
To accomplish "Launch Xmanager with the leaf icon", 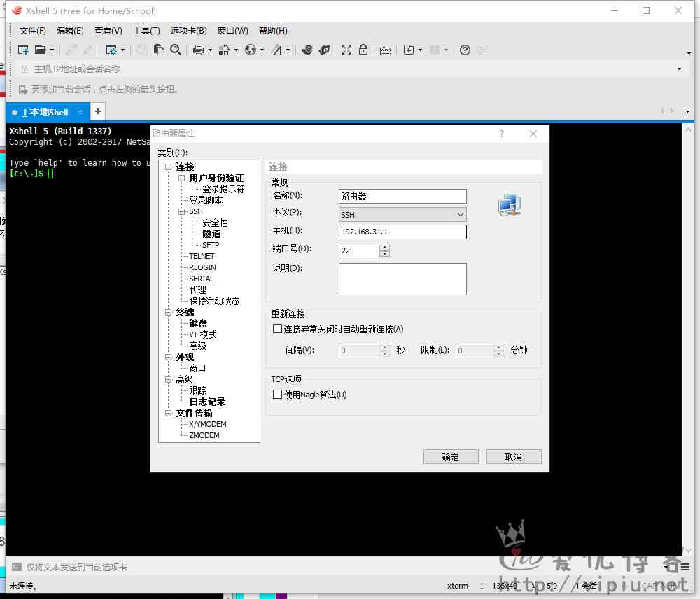I will click(x=325, y=50).
